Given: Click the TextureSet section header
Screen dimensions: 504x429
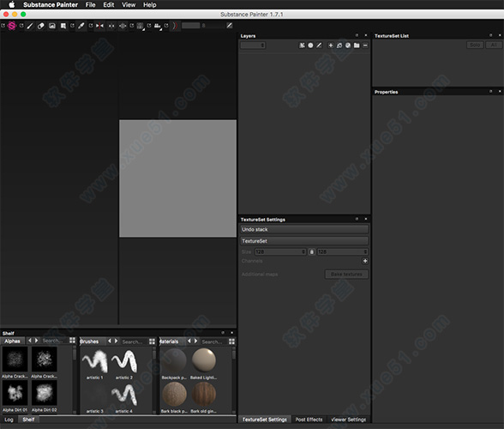Looking at the screenshot, I should click(304, 241).
